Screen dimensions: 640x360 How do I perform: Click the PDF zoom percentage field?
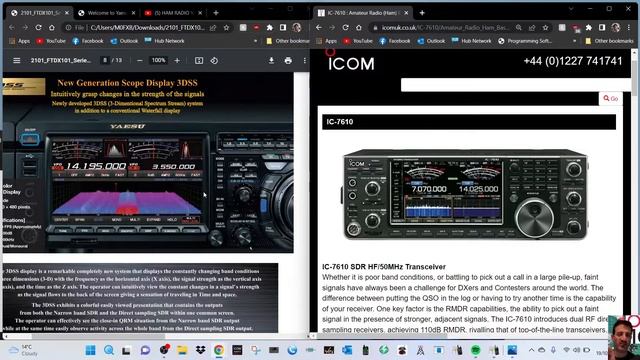(158, 60)
